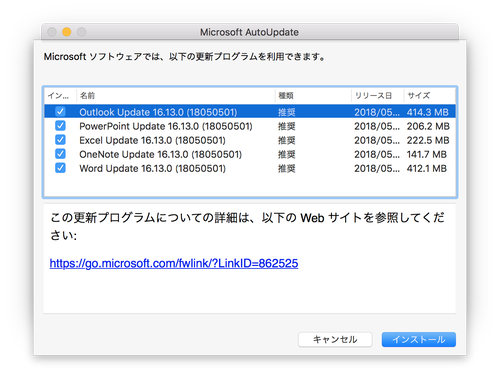The width and height of the screenshot is (500, 371).
Task: Click the 206.2 MB size cell
Action: (x=428, y=126)
